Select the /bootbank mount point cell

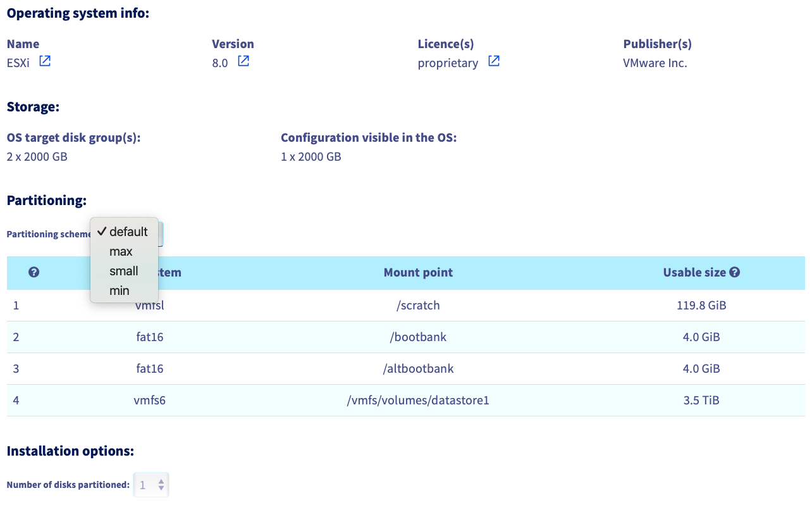[418, 337]
